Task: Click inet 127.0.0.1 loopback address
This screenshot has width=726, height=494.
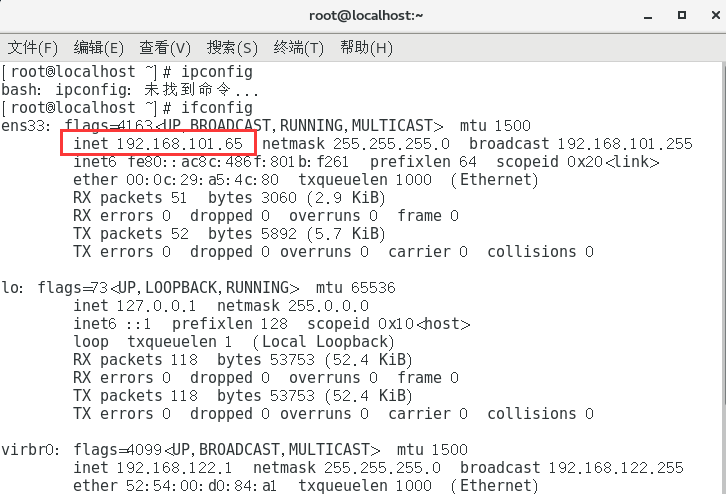Action: (x=134, y=306)
